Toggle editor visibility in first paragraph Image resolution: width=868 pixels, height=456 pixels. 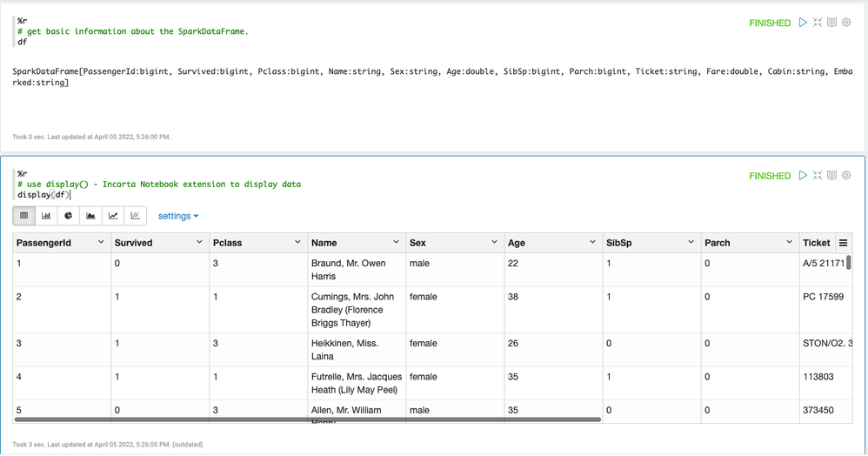(818, 23)
